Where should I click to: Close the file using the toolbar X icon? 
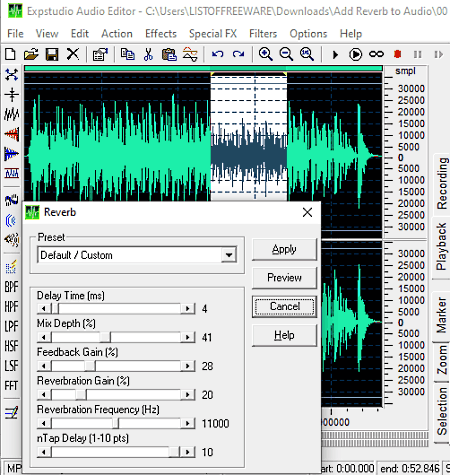click(x=73, y=54)
